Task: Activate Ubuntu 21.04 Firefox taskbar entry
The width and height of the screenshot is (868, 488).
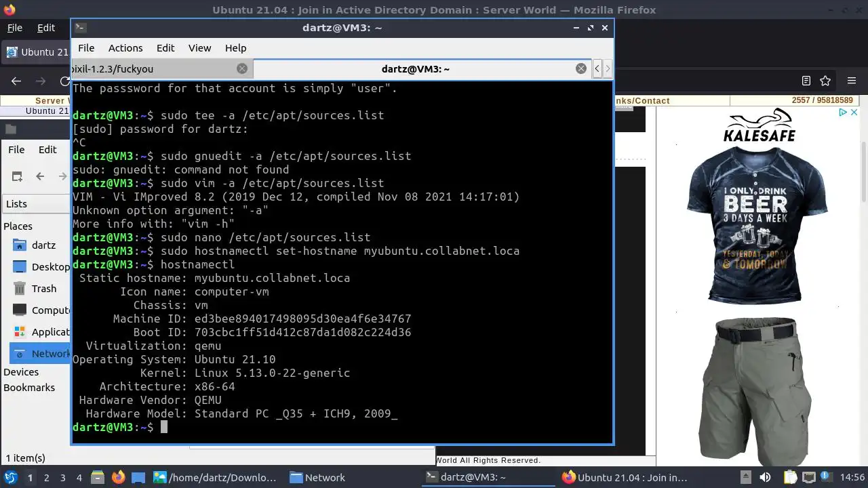Action: click(x=625, y=478)
